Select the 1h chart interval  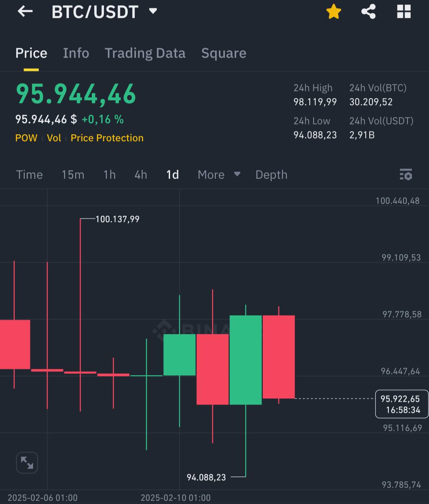click(x=109, y=174)
